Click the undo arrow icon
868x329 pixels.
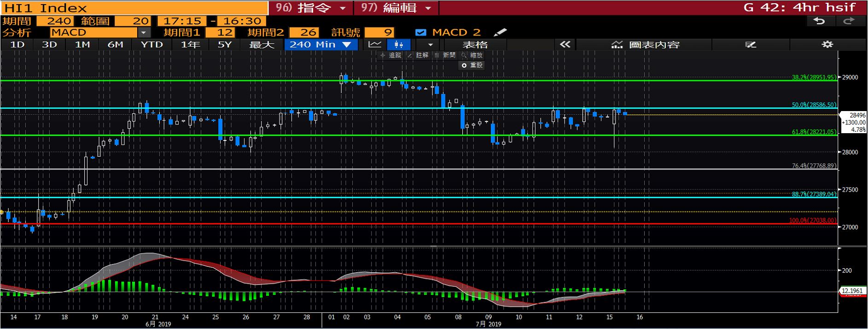(819, 21)
